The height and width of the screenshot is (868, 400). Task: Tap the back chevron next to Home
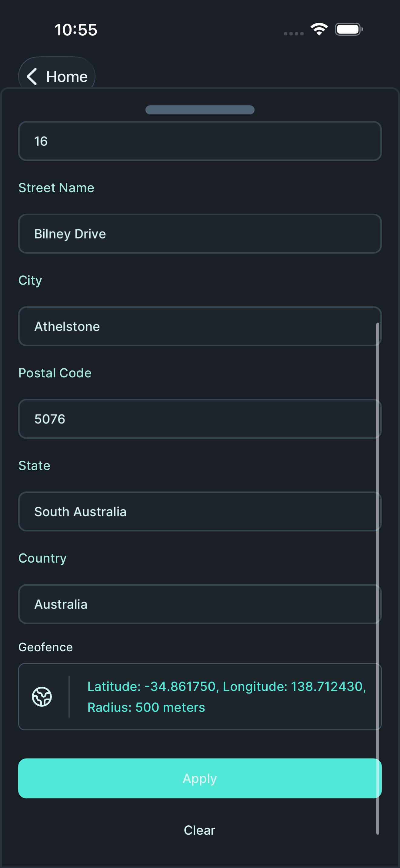click(32, 76)
